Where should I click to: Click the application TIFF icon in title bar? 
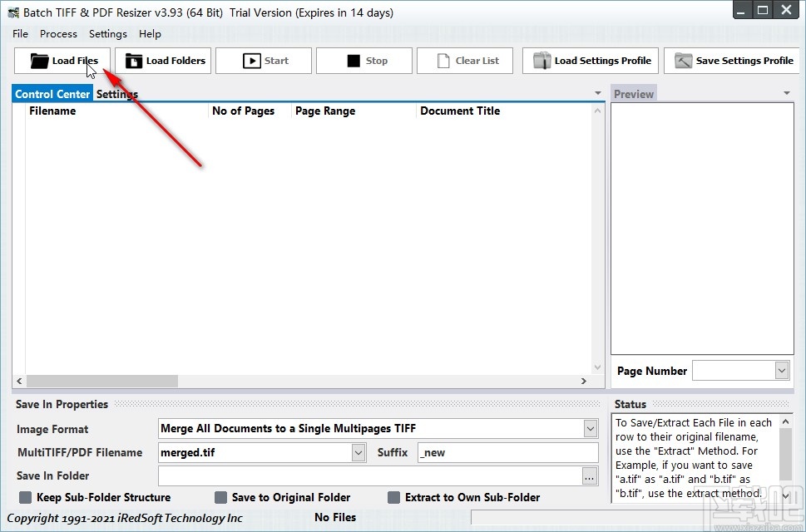pyautogui.click(x=12, y=12)
